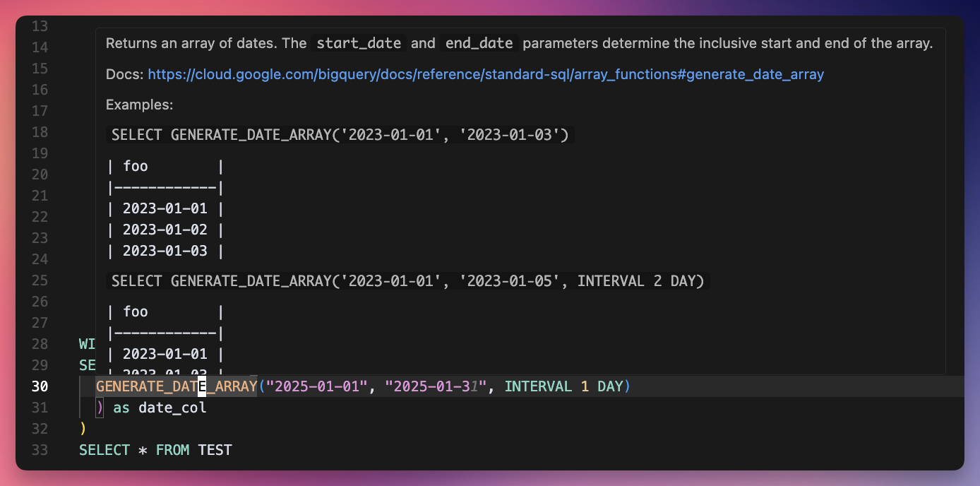Click the foo column header in the result table

click(137, 165)
